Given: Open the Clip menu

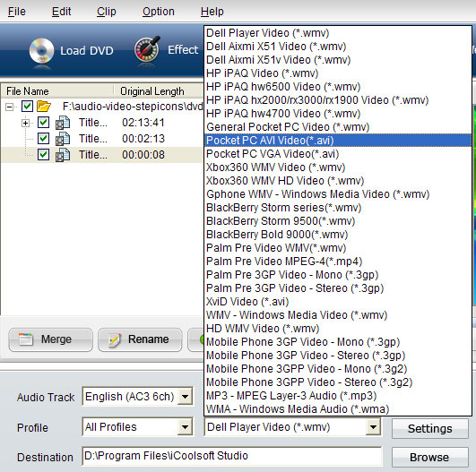Looking at the screenshot, I should (107, 12).
